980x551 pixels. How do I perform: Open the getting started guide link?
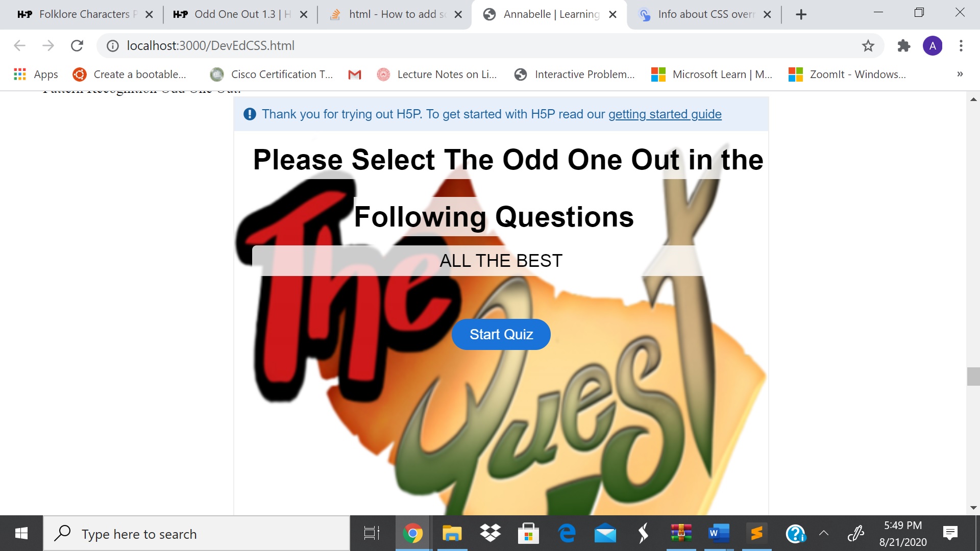(x=665, y=114)
